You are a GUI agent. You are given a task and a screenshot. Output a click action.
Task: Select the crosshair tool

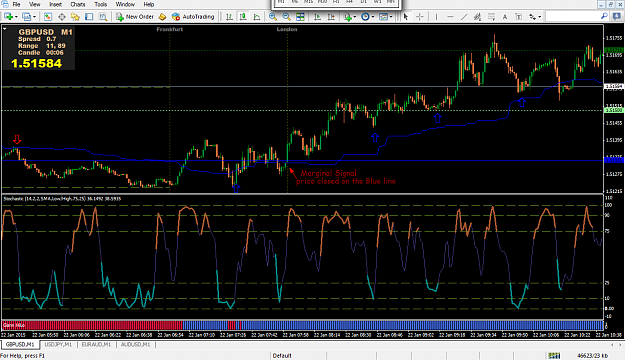point(420,17)
